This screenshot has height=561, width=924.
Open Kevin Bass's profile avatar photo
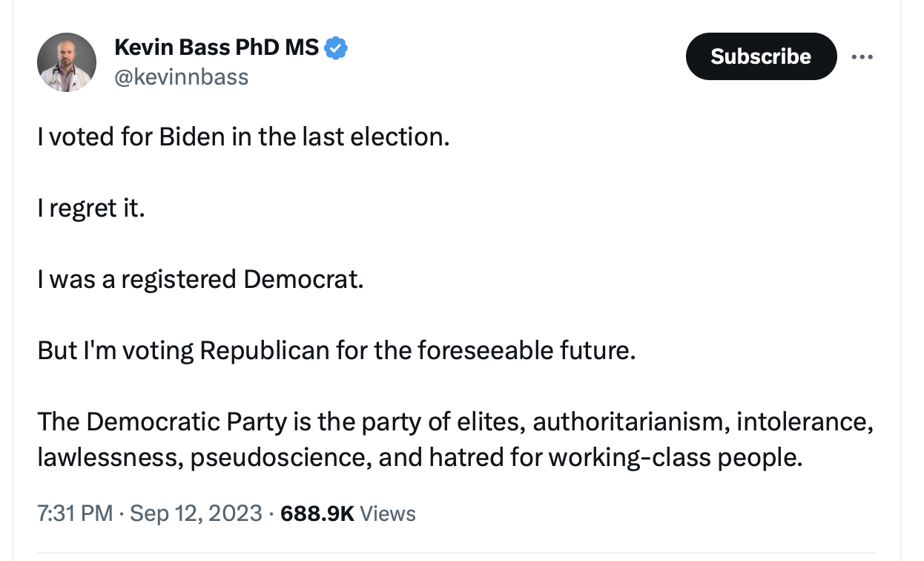[x=67, y=62]
